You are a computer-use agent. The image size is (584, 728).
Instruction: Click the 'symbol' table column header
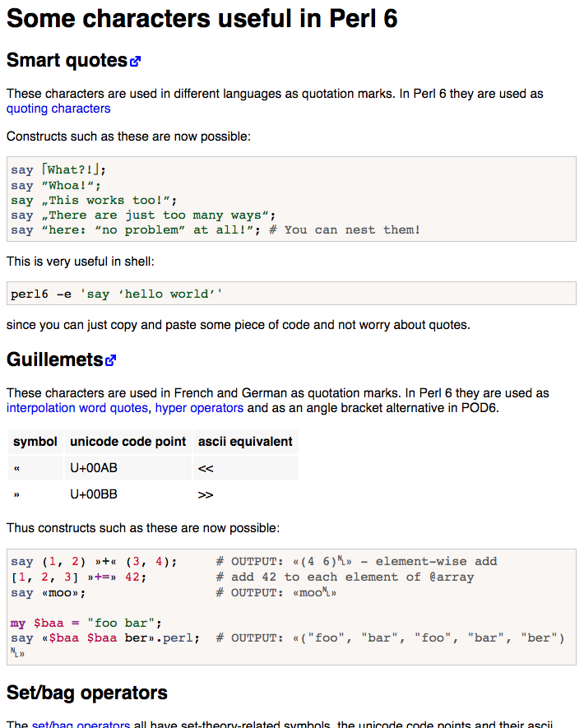pyautogui.click(x=35, y=442)
